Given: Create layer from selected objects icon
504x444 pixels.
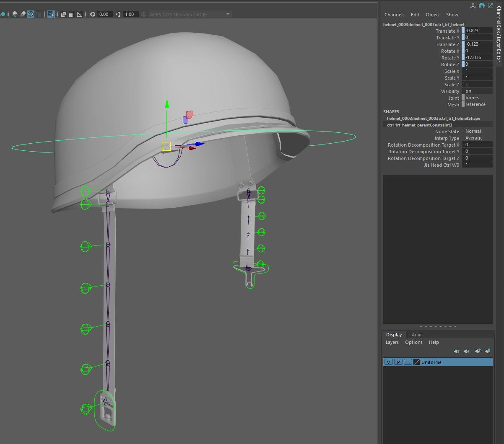Looking at the screenshot, I should (x=488, y=351).
